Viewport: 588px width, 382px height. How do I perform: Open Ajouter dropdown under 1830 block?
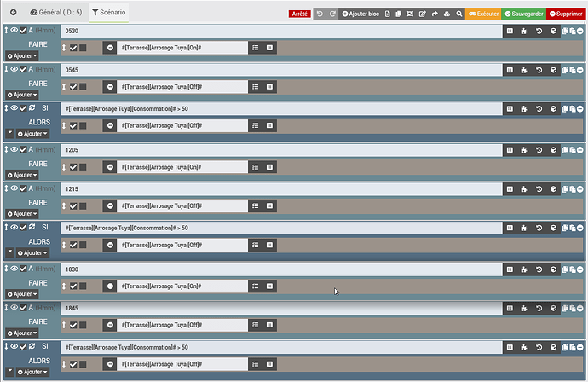(22, 294)
